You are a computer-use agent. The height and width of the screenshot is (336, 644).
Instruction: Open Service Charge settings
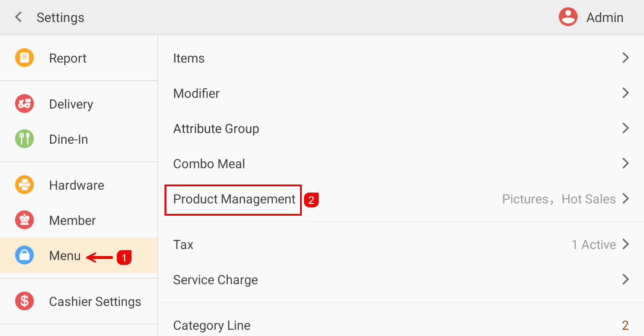(x=400, y=280)
